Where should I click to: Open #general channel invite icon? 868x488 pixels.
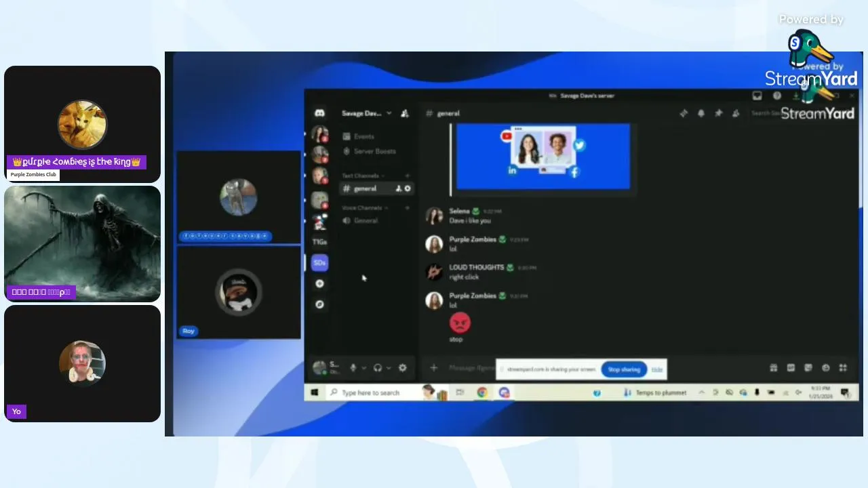399,188
